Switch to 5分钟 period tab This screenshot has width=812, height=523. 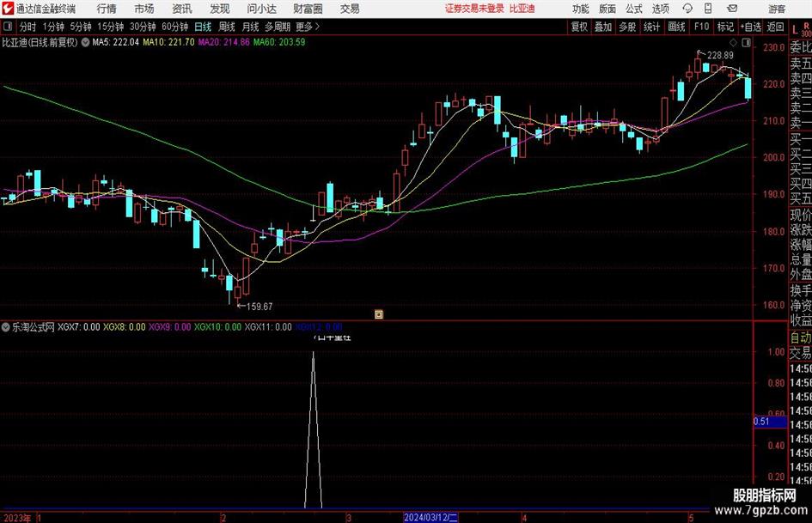pyautogui.click(x=81, y=27)
